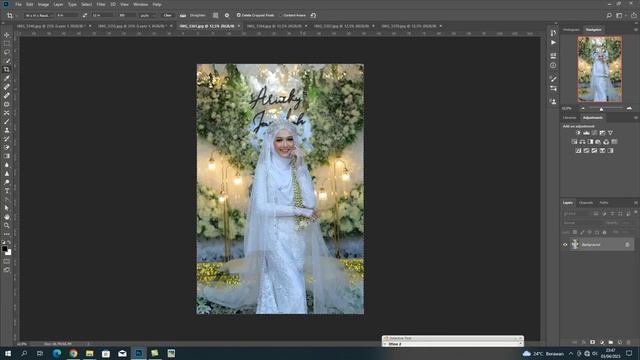Viewport: 640px width, 360px height.
Task: Create new fill or adjustment layer
Action: [x=602, y=342]
